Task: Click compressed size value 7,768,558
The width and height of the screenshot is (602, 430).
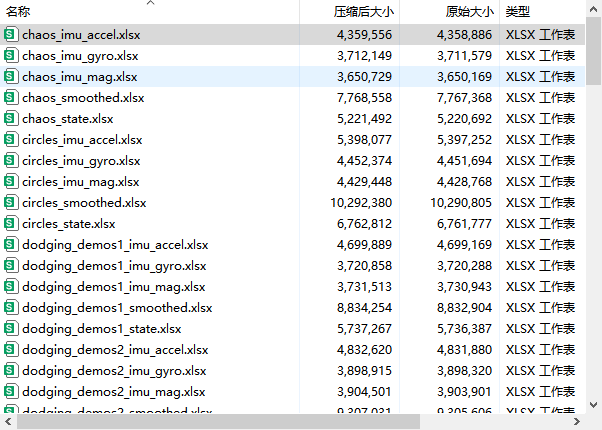Action: click(364, 98)
